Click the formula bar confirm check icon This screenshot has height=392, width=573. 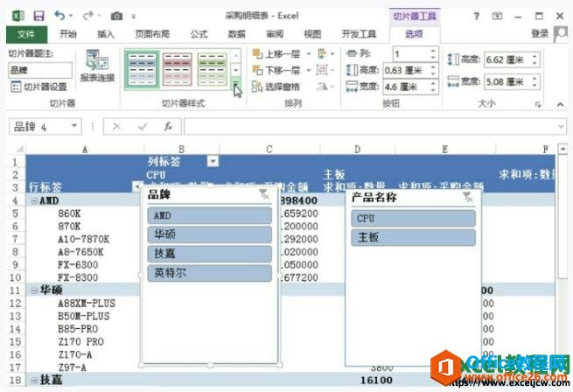pos(143,127)
